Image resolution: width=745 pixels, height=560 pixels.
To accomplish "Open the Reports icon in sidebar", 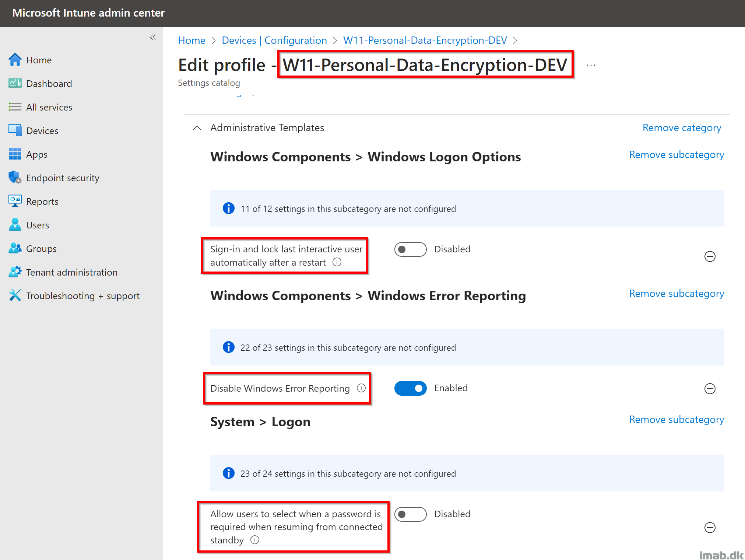I will click(x=15, y=201).
